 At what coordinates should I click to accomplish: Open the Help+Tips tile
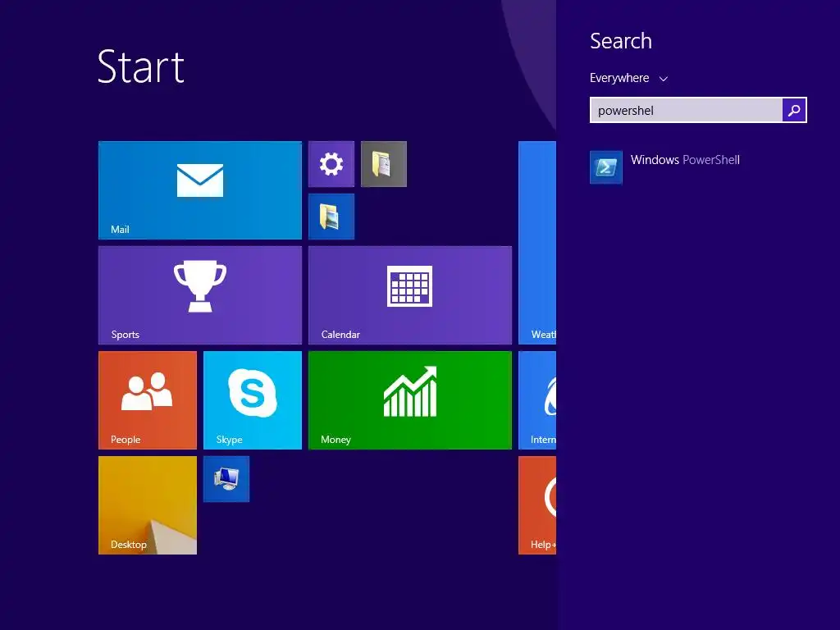point(537,505)
